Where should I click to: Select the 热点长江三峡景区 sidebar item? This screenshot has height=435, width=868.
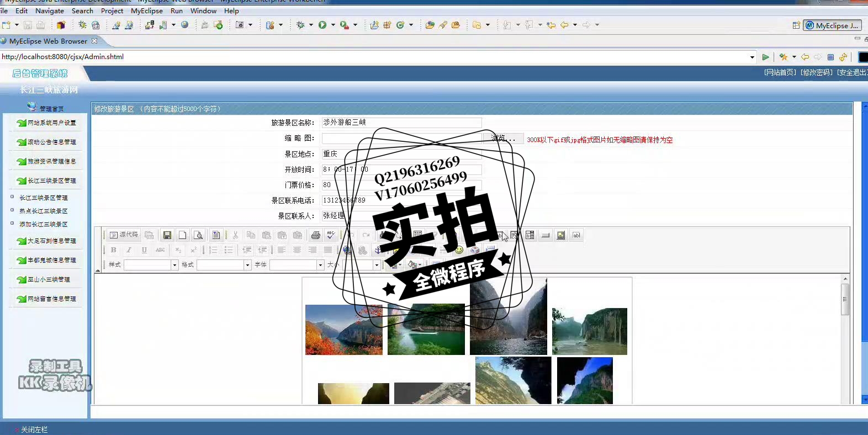pyautogui.click(x=44, y=211)
